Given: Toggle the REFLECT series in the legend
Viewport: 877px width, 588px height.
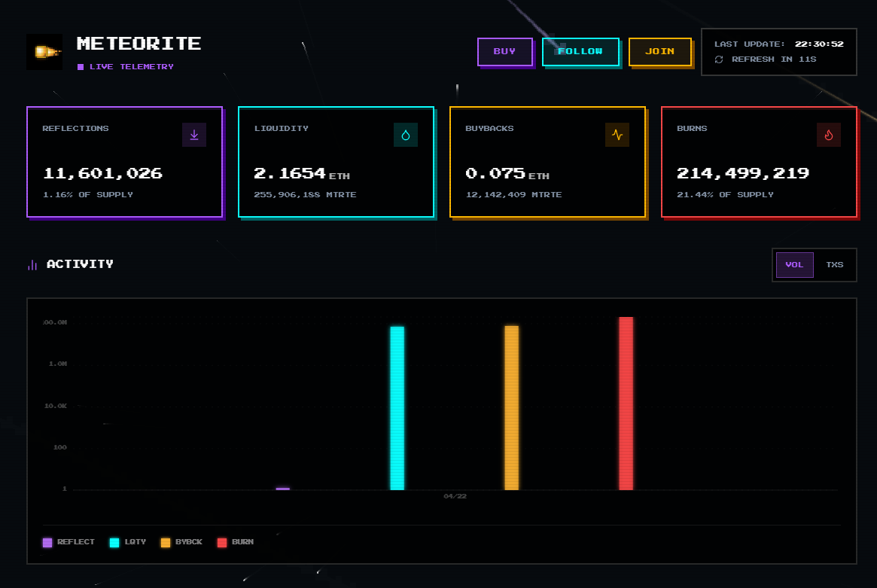Looking at the screenshot, I should pyautogui.click(x=69, y=541).
